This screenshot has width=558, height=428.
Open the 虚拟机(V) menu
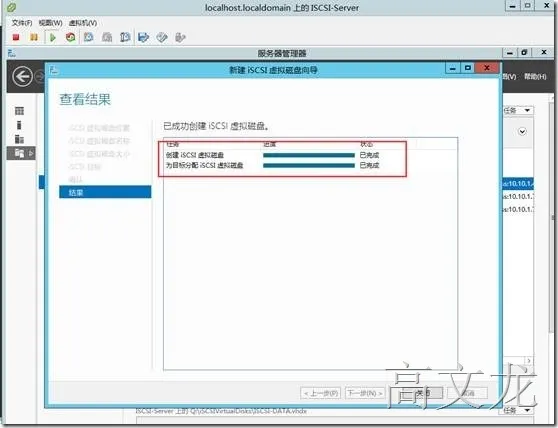click(83, 23)
